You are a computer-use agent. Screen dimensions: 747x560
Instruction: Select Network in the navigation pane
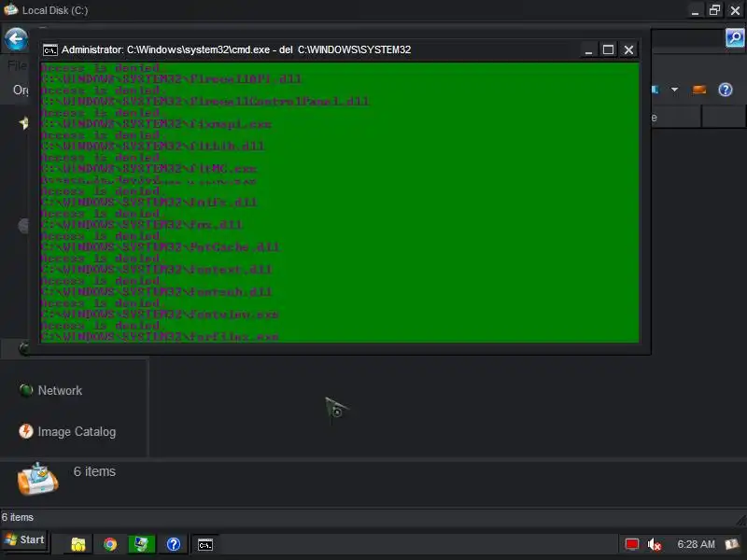[60, 390]
